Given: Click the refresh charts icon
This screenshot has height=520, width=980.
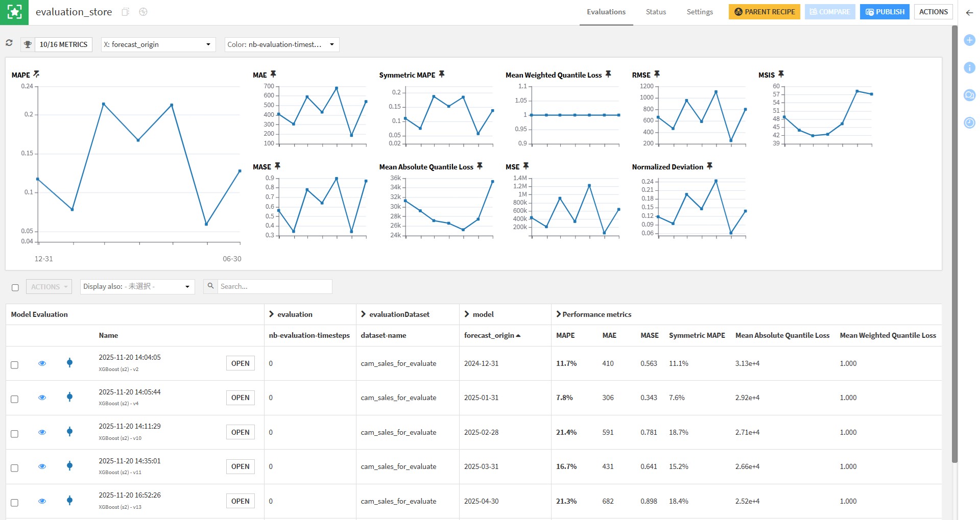Looking at the screenshot, I should click(9, 43).
